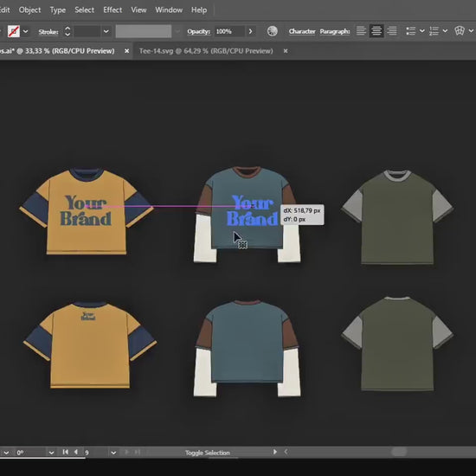Close the Tee-14.svg document tab
The image size is (476, 476).
tap(286, 51)
